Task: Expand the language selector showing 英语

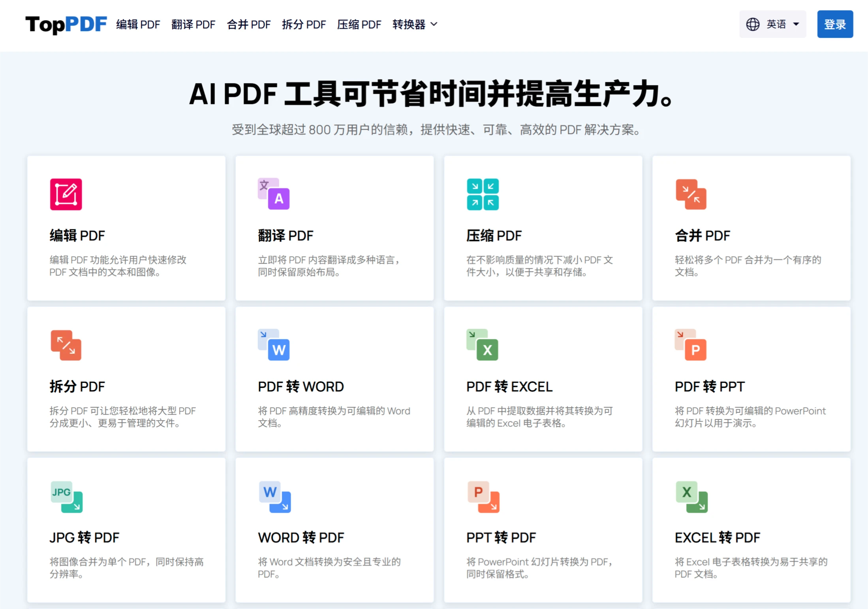Action: click(x=773, y=24)
